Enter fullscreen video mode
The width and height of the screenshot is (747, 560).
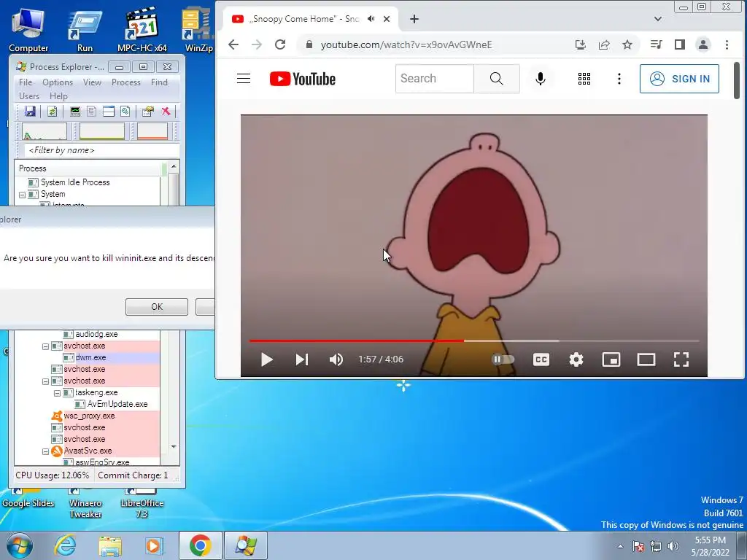point(681,359)
